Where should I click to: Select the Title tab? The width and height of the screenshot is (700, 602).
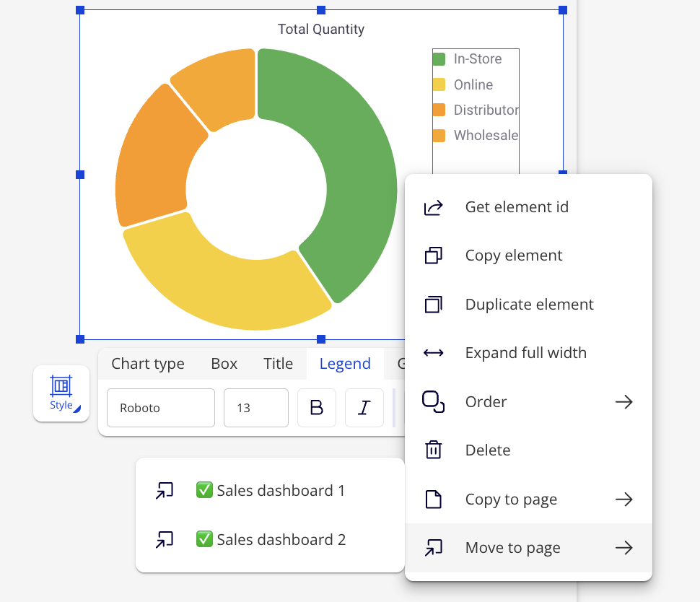pyautogui.click(x=278, y=364)
